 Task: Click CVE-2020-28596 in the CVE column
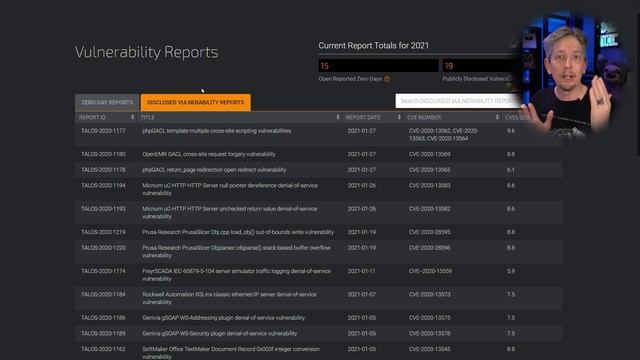pyautogui.click(x=429, y=248)
